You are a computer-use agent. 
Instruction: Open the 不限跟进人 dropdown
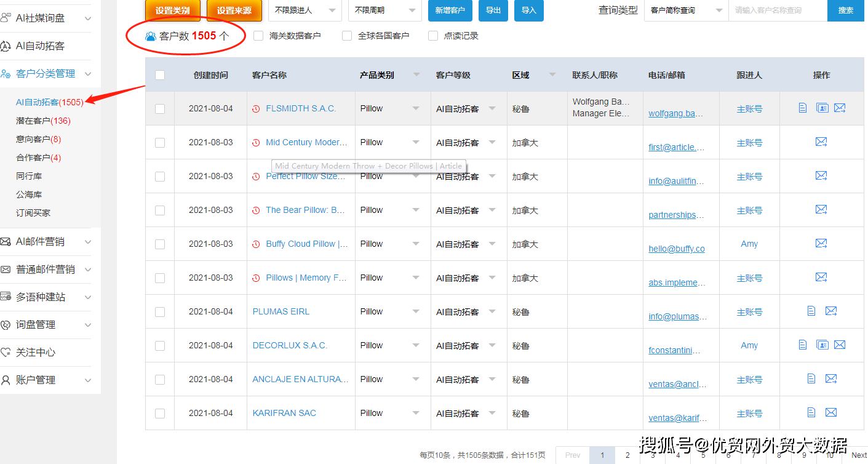point(305,10)
